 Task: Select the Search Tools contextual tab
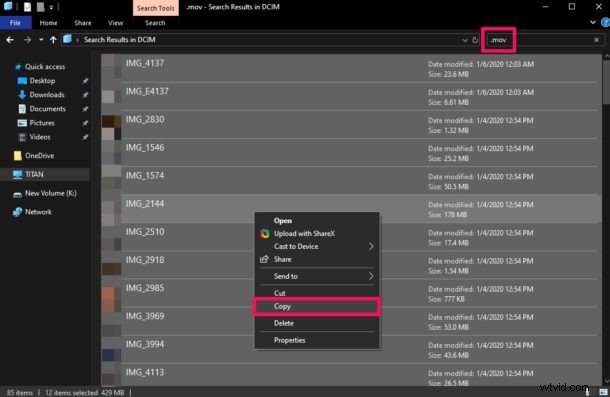156,8
